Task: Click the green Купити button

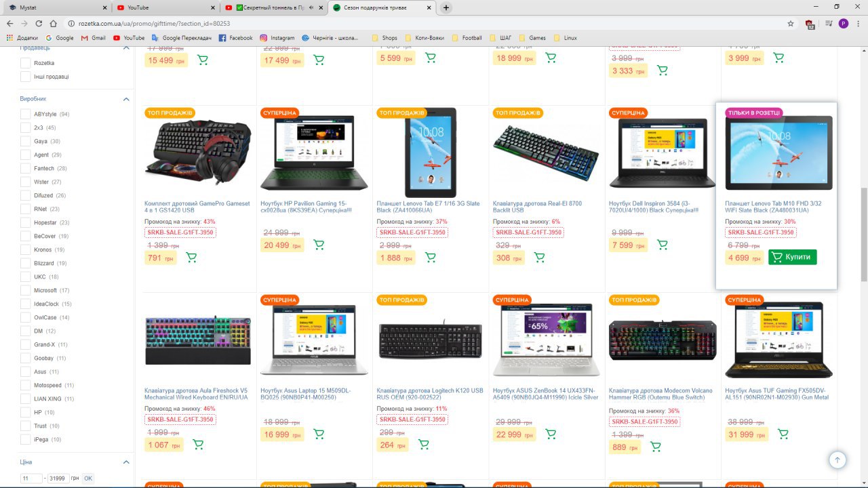Action: coord(793,257)
